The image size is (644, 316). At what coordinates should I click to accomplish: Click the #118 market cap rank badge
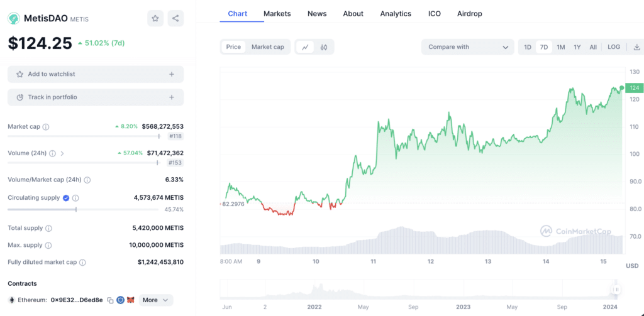(175, 136)
